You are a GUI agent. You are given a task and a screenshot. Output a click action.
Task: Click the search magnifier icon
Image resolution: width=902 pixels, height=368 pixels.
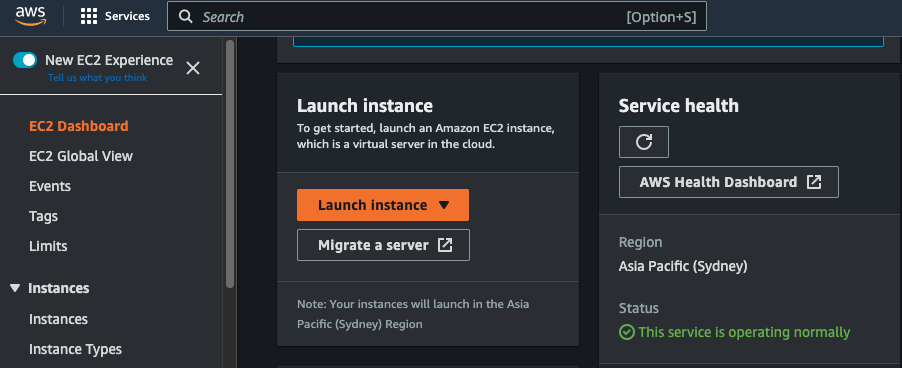185,17
